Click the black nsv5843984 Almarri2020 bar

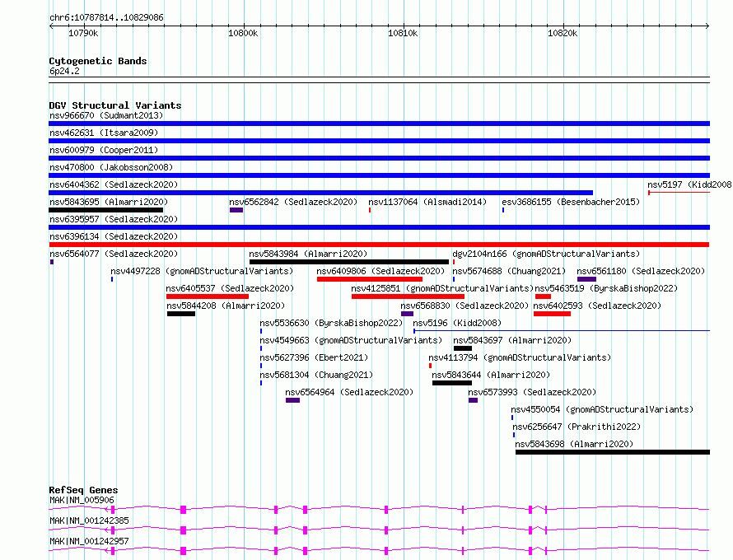(x=348, y=262)
